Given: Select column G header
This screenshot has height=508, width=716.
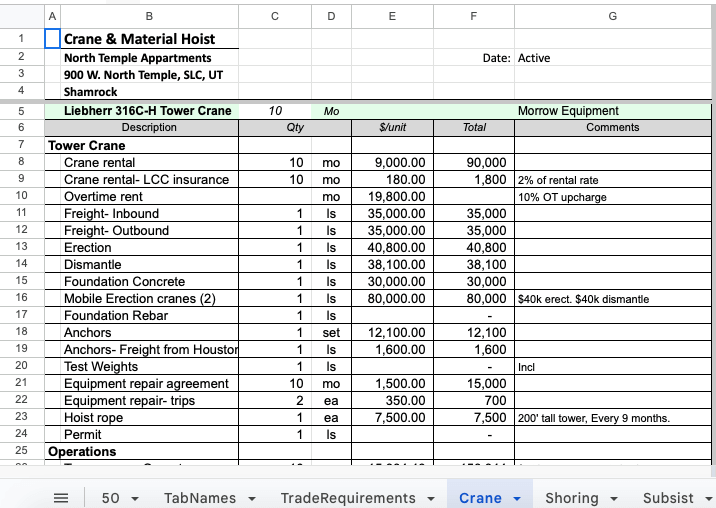Looking at the screenshot, I should [612, 16].
